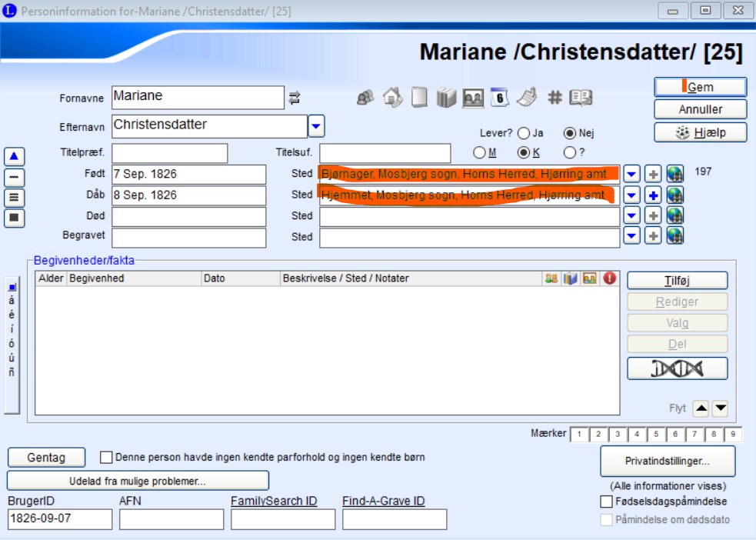Select the ? gender radio button

click(x=569, y=153)
